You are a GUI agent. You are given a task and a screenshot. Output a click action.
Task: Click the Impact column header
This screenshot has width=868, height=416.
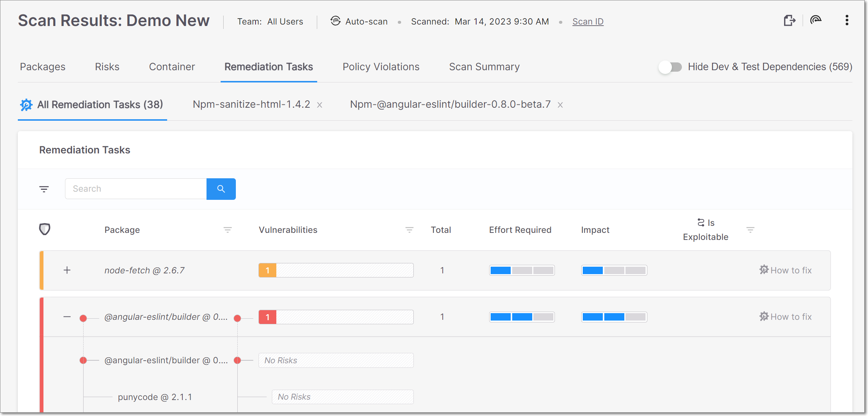[595, 230]
